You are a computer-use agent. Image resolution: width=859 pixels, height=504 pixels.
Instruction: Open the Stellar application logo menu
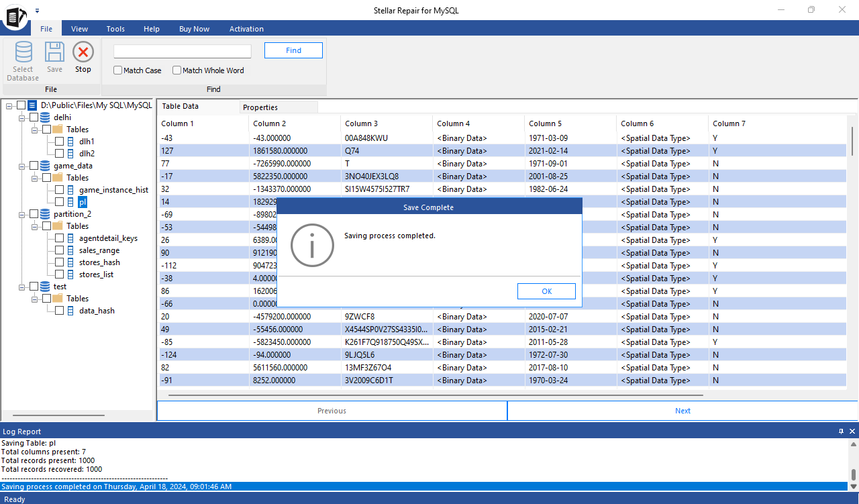coord(15,17)
